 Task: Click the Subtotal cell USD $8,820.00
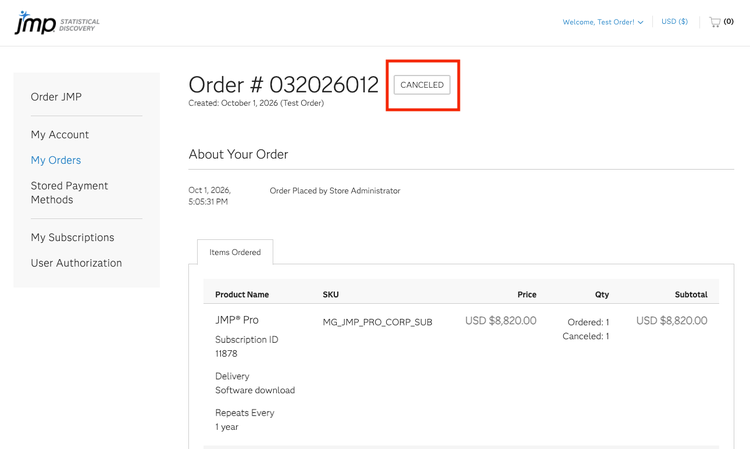pyautogui.click(x=672, y=321)
